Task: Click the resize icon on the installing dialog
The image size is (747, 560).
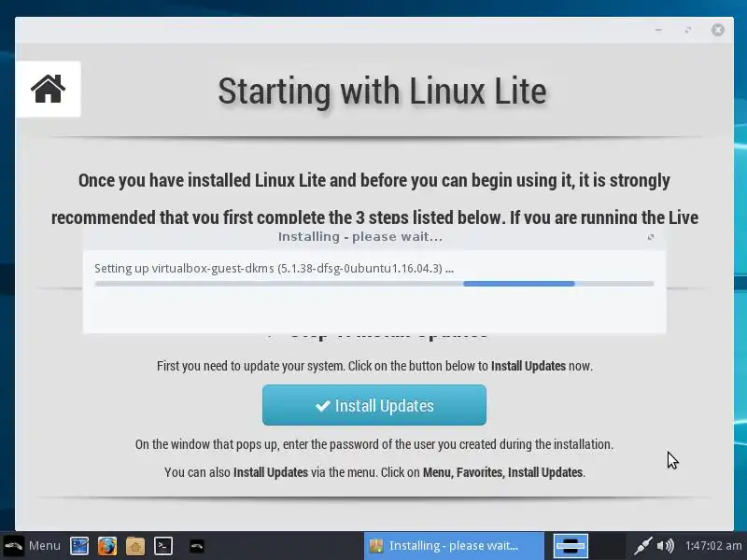Action: (x=651, y=237)
